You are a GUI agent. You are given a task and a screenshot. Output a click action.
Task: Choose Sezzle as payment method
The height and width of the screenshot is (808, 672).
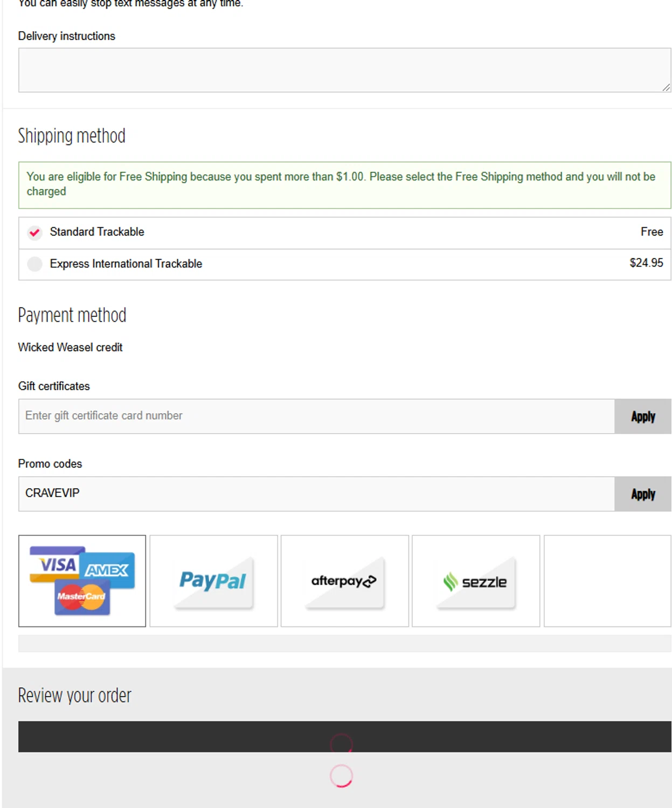pos(476,581)
